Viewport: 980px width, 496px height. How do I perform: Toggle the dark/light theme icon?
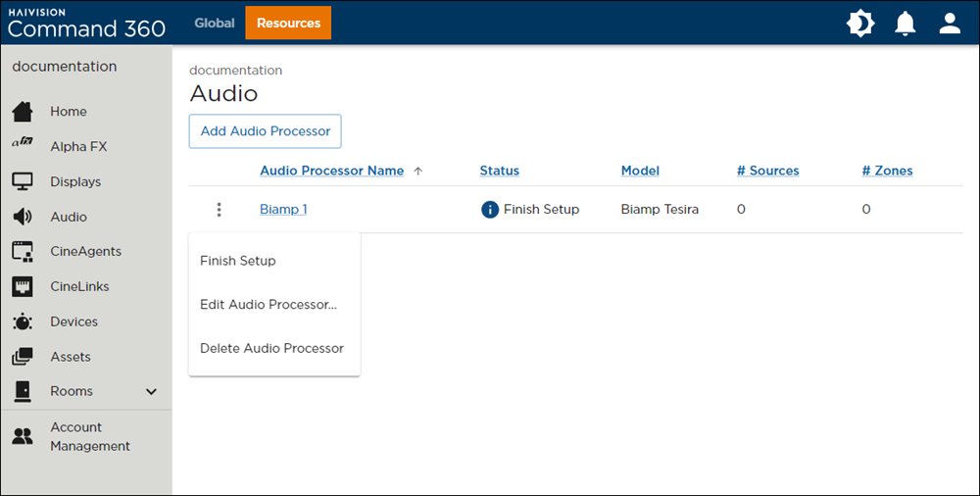860,24
